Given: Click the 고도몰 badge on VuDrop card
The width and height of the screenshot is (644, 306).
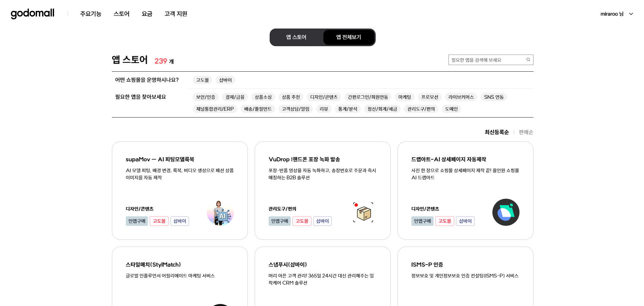Looking at the screenshot, I should pos(302,221).
